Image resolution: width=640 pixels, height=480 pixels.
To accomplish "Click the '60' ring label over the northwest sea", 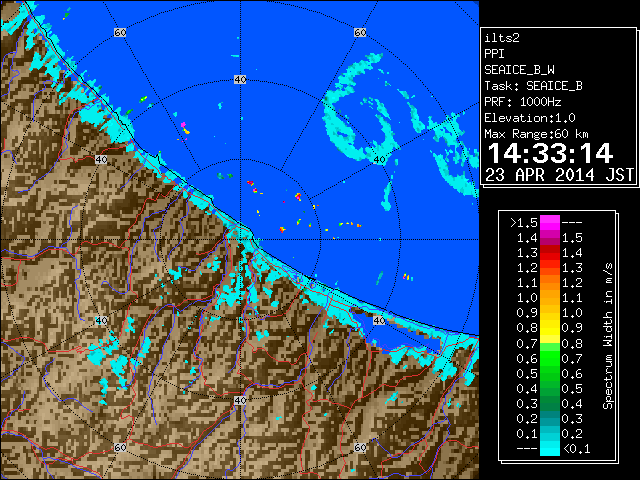I will [x=120, y=32].
